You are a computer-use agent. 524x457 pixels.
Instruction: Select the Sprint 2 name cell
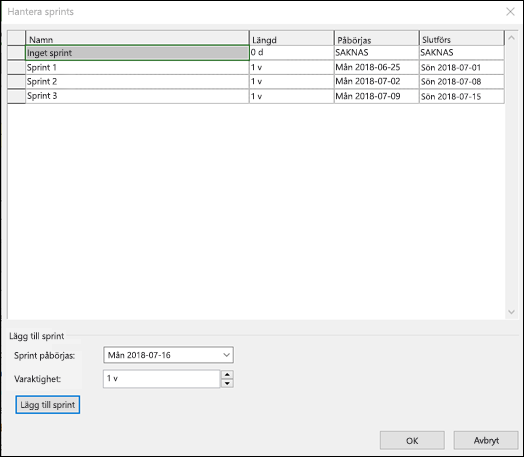(x=137, y=82)
